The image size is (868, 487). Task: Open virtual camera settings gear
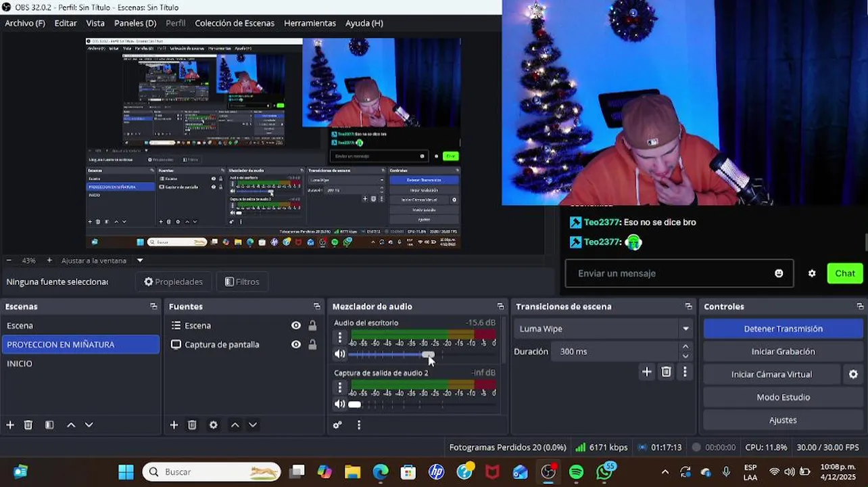853,374
